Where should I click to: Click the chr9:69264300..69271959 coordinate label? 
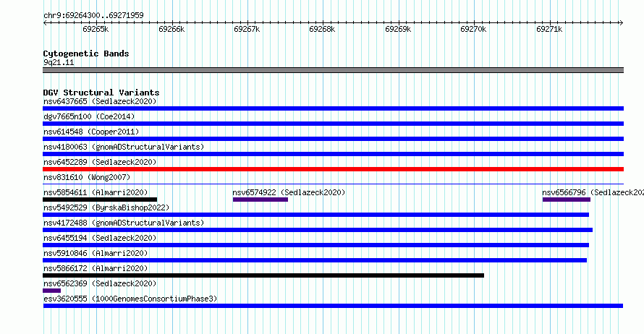(x=93, y=15)
